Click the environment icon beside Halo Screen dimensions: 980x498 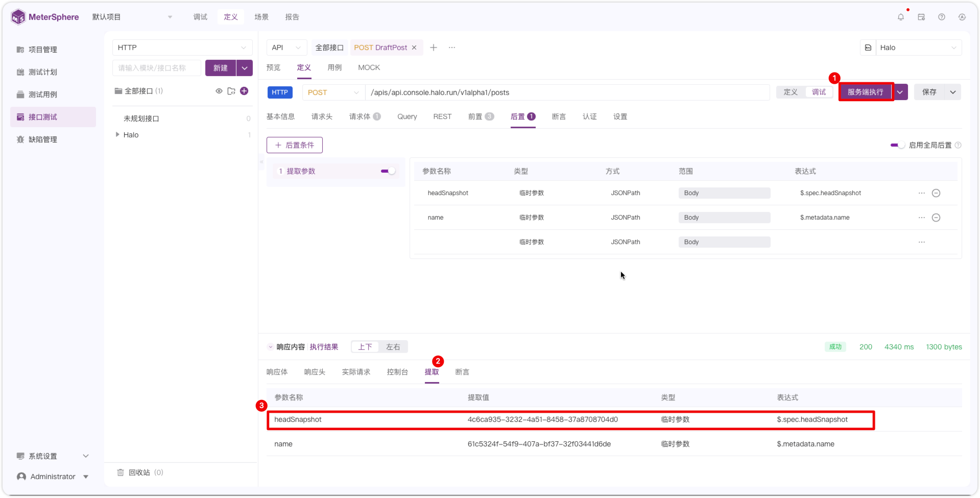[868, 48]
